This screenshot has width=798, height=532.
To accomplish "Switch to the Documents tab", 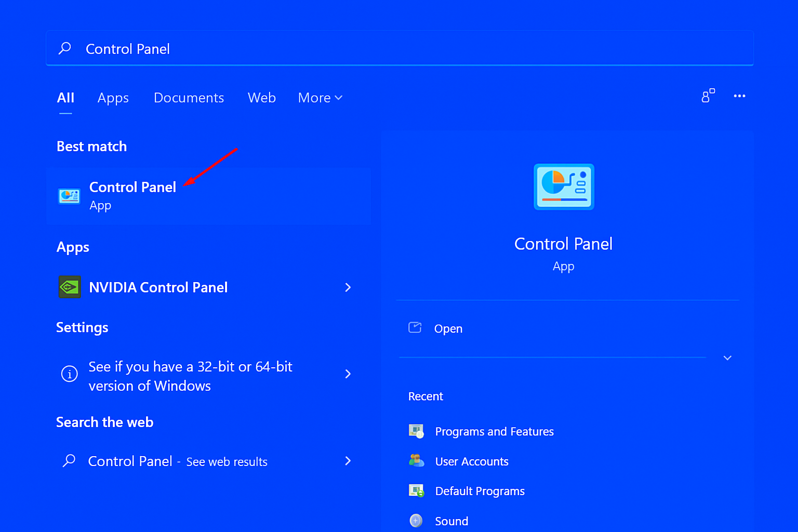I will pyautogui.click(x=189, y=98).
